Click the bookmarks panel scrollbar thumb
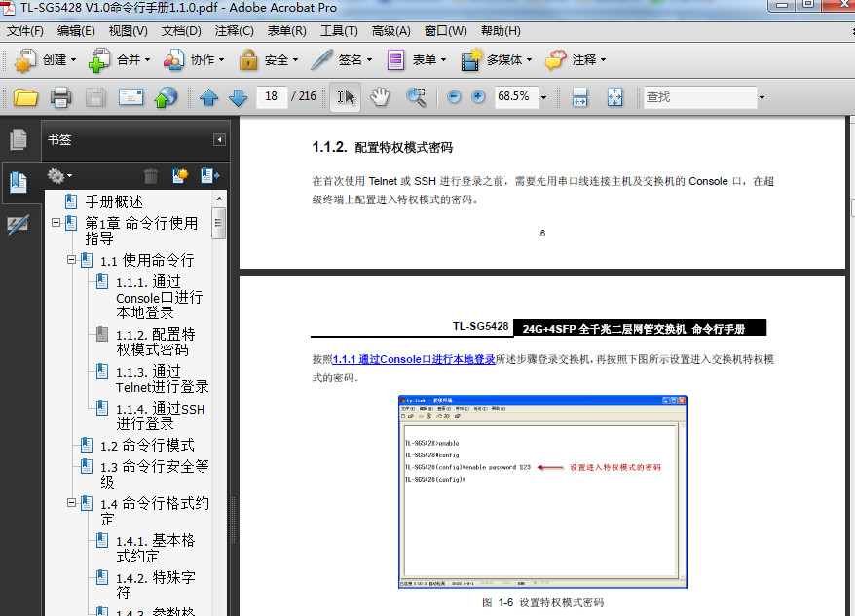This screenshot has width=855, height=616. pyautogui.click(x=219, y=223)
